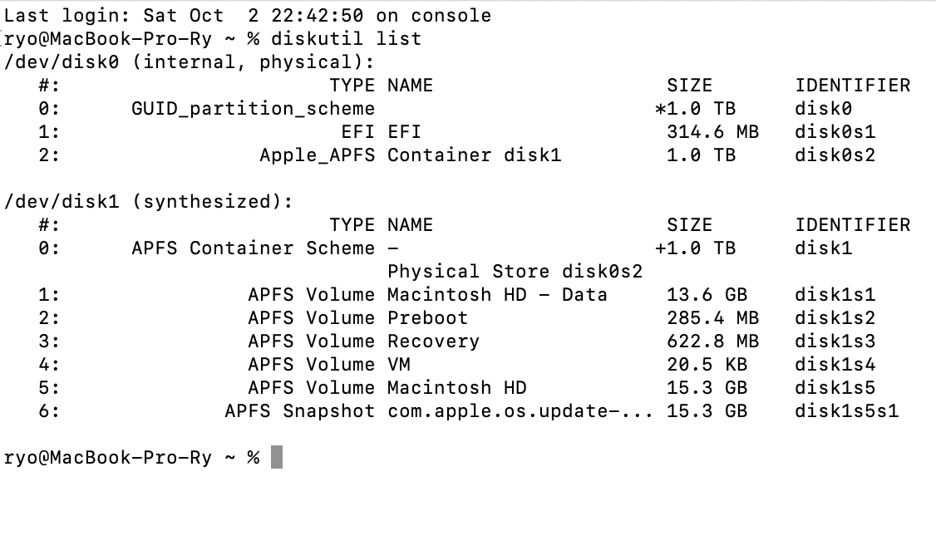Click the 'Physical Store disk0s2' text
The width and height of the screenshot is (936, 560).
[x=515, y=272]
